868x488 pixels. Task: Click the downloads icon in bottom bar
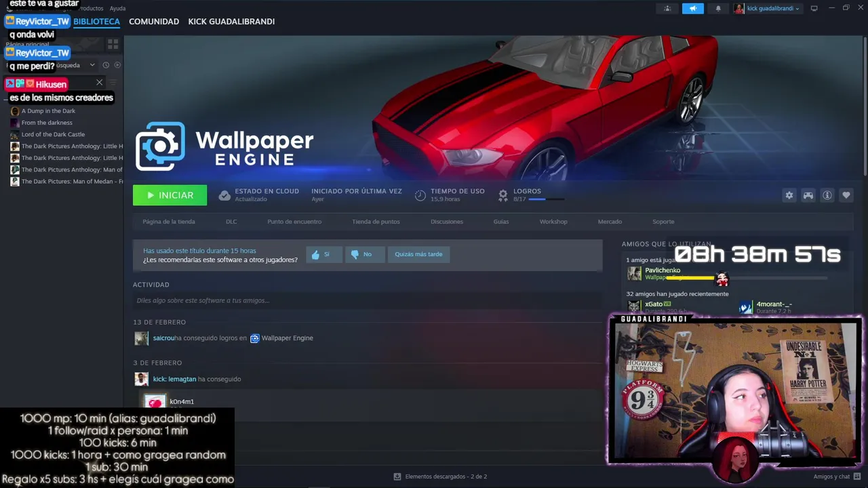click(397, 476)
